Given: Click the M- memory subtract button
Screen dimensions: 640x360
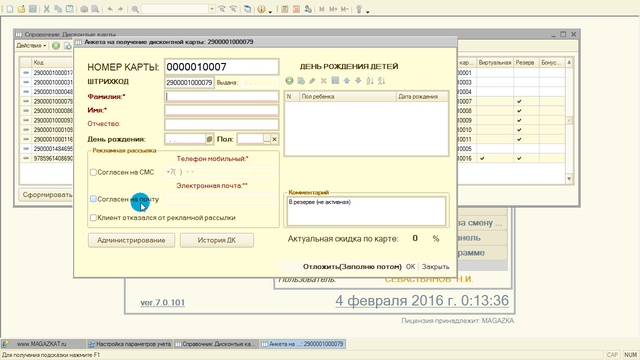Looking at the screenshot, I should (344, 9).
